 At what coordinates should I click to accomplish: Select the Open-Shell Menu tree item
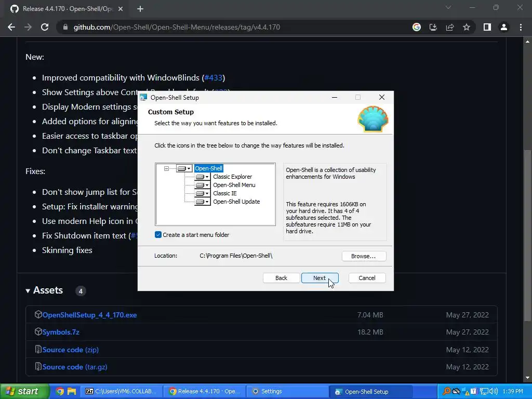point(234,185)
